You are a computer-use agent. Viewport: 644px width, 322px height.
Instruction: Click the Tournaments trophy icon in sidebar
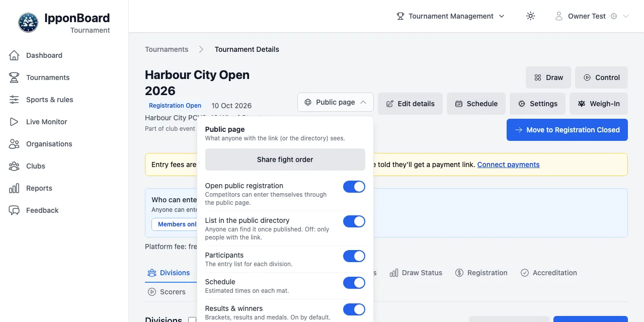click(14, 77)
